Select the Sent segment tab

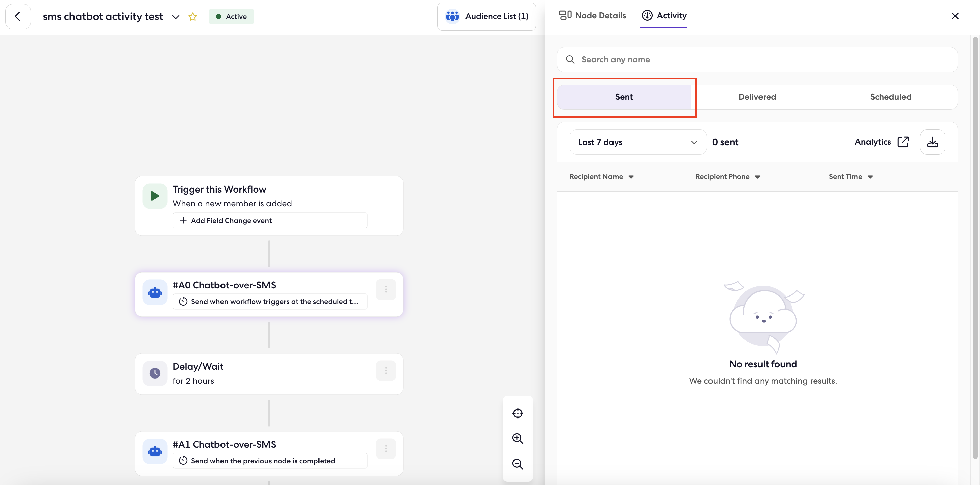624,97
